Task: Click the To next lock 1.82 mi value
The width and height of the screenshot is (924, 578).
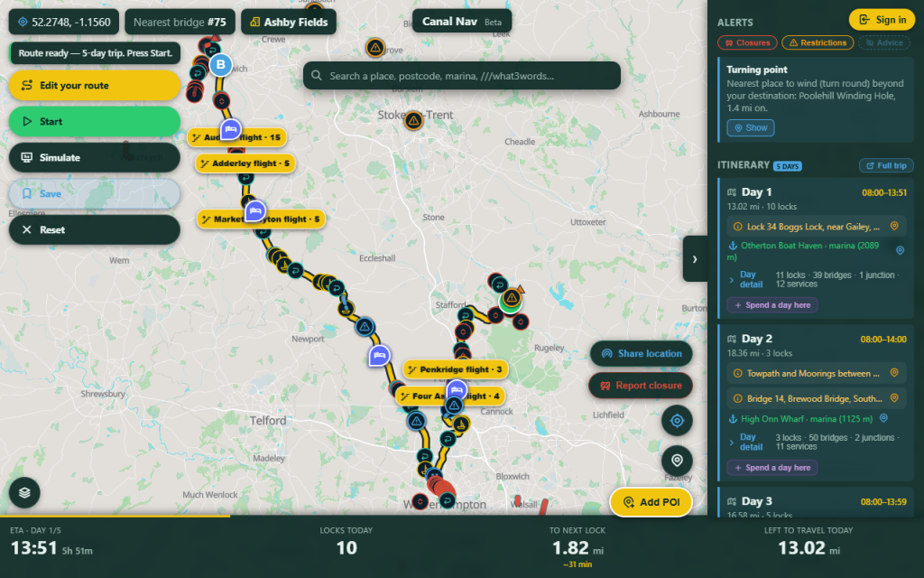Action: coord(577,548)
